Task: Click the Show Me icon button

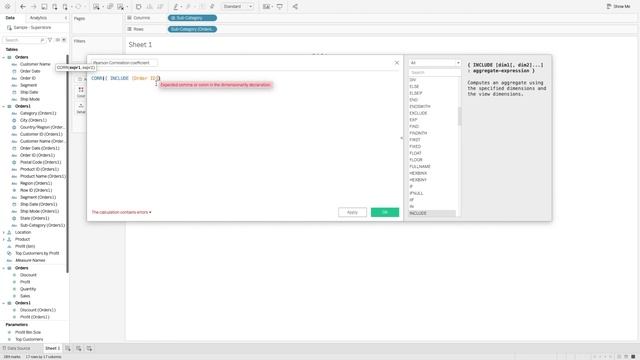Action: click(x=618, y=7)
